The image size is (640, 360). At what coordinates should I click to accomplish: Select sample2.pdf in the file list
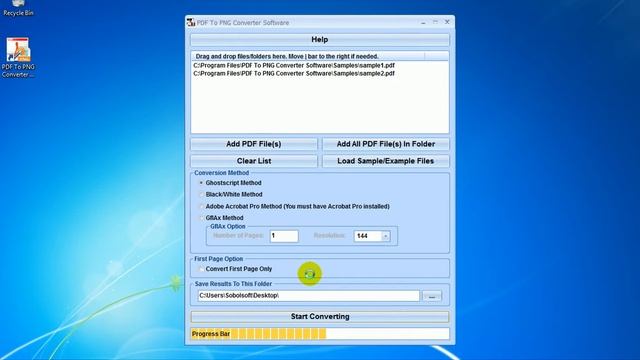tap(294, 73)
